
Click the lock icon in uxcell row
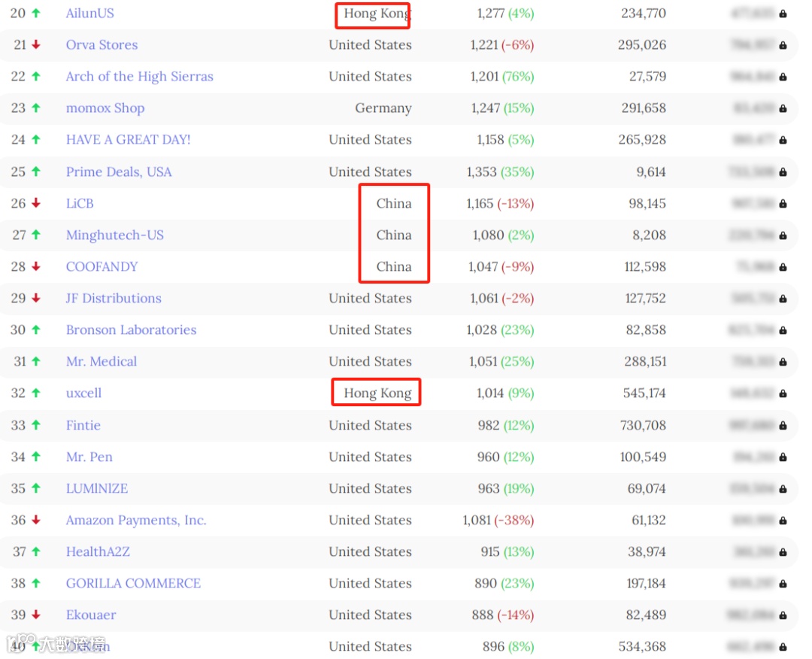point(783,393)
